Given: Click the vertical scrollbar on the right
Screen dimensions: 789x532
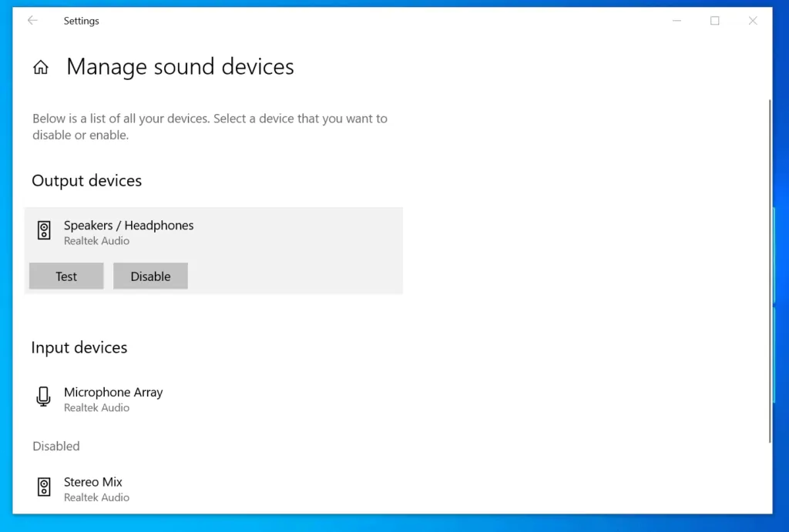Looking at the screenshot, I should [769, 269].
